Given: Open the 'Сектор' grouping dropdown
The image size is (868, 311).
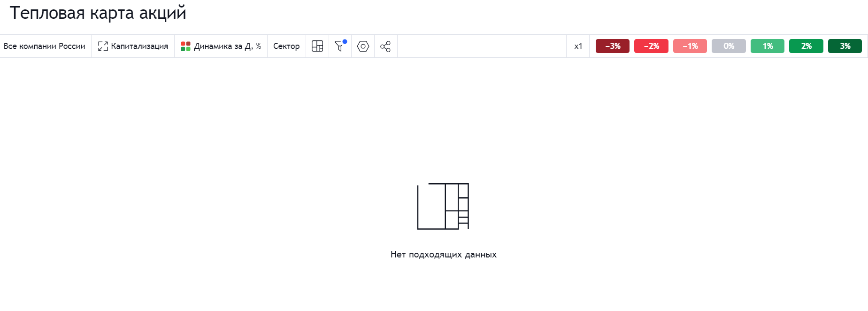Looking at the screenshot, I should 286,46.
